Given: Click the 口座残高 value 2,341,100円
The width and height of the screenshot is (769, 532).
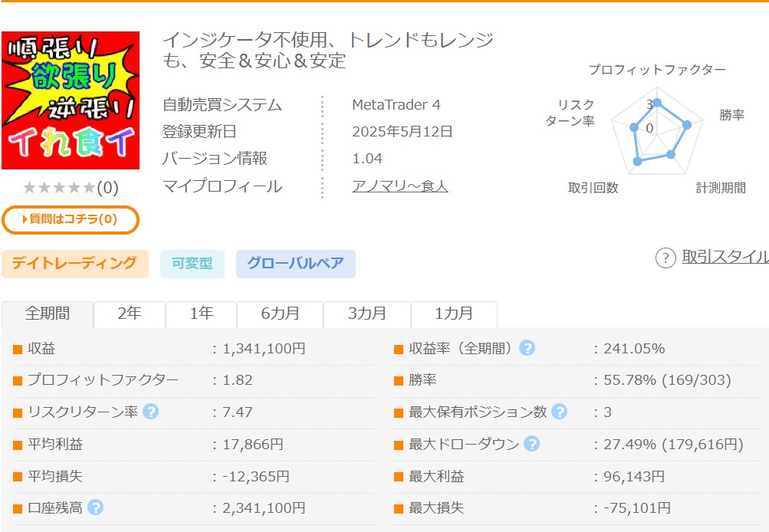Looking at the screenshot, I should 264,508.
